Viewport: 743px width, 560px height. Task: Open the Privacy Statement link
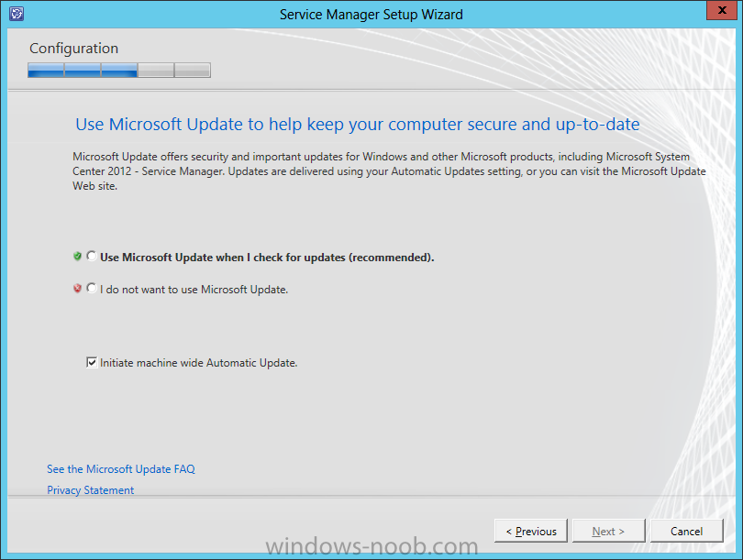[91, 490]
